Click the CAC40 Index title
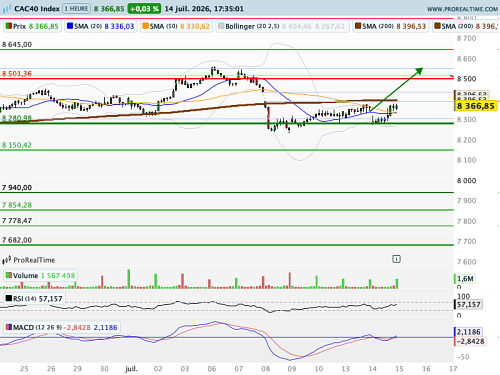The width and height of the screenshot is (500, 375). tap(37, 9)
